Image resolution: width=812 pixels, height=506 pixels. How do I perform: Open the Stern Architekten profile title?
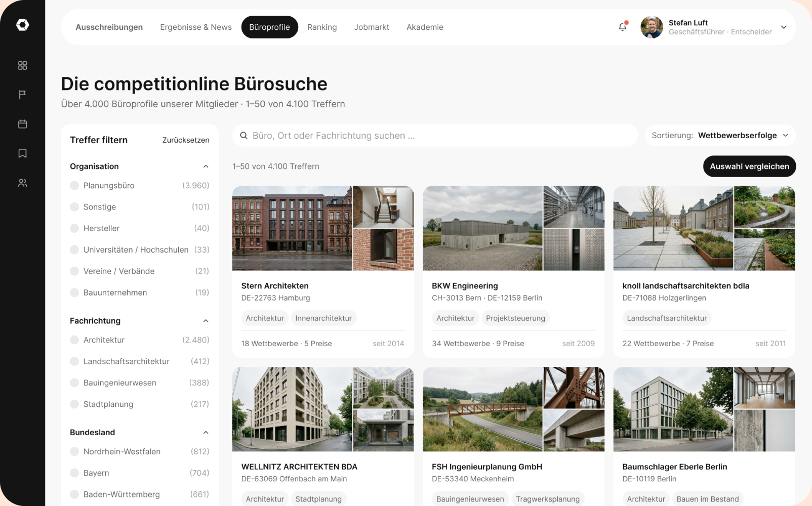[x=275, y=286]
